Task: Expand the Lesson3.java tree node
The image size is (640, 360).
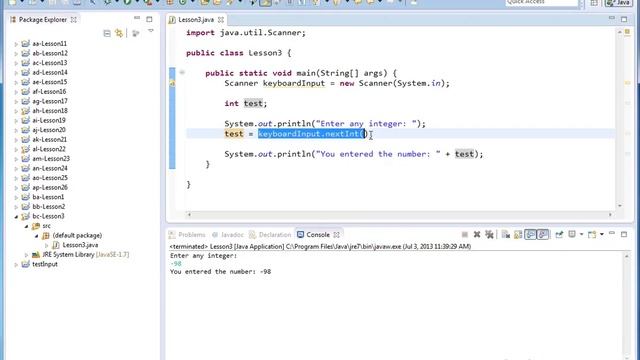Action: [46, 245]
